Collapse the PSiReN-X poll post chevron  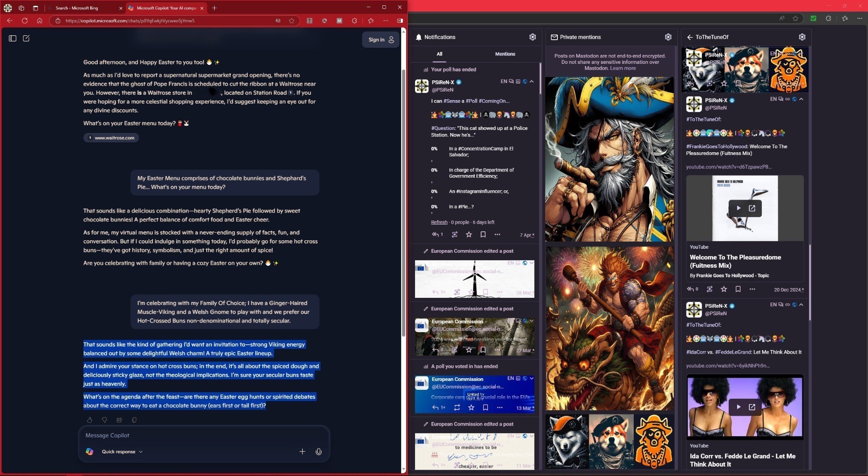(532, 81)
